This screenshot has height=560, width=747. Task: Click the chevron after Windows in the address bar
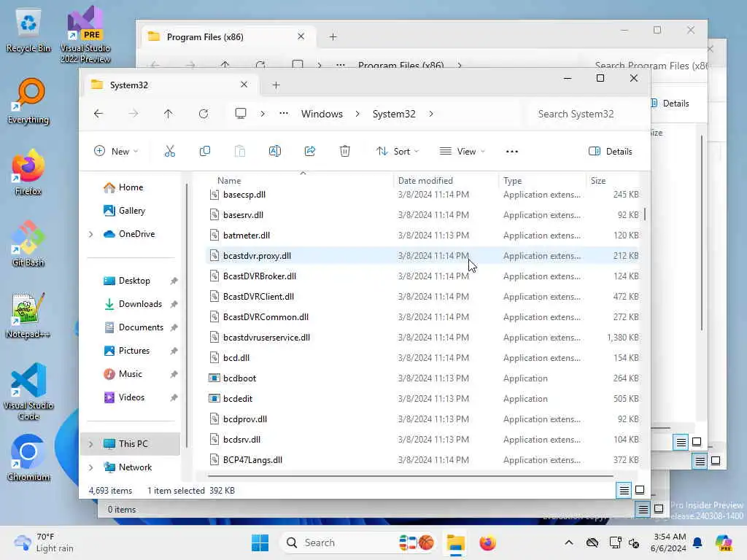click(357, 114)
